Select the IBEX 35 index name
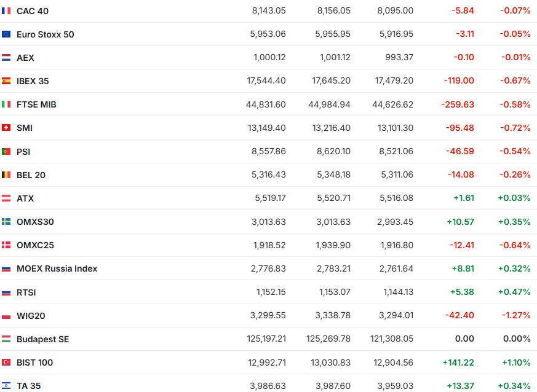The width and height of the screenshot is (537, 392). [x=33, y=81]
